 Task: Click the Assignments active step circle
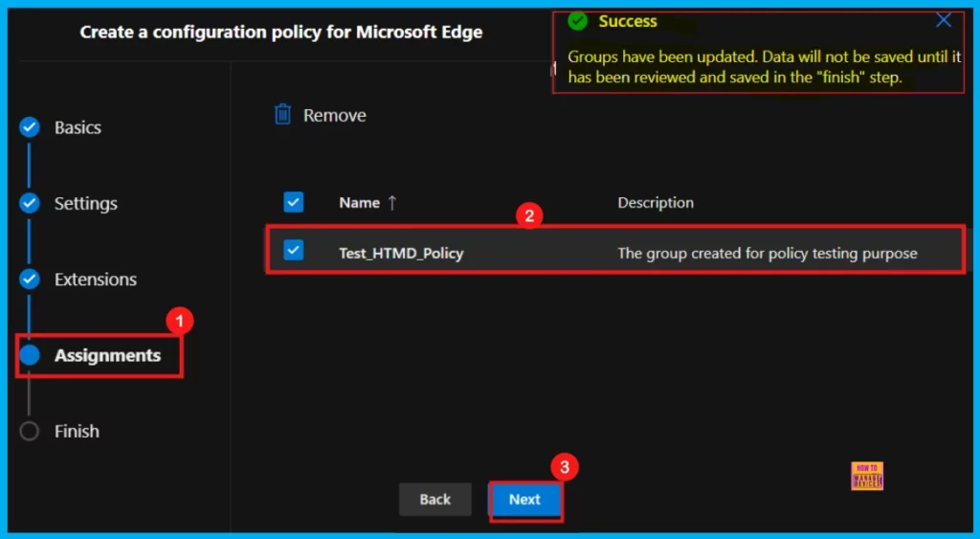coord(30,355)
